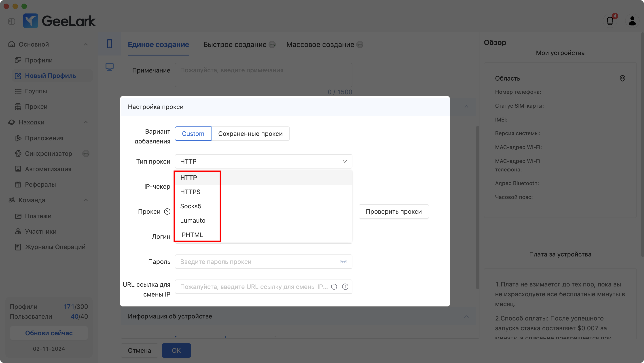Click the OK button
Screen dimensions: 644x363
click(x=176, y=350)
